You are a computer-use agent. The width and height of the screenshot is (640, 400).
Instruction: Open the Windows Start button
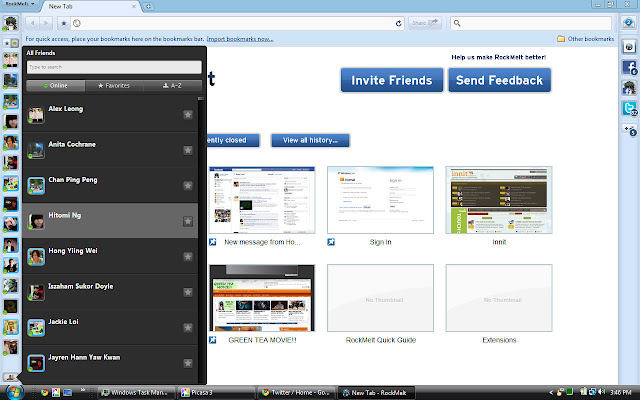[13, 392]
